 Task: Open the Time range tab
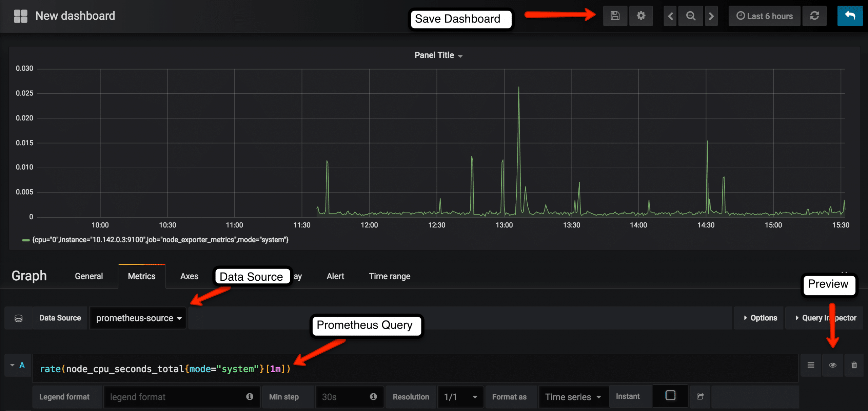389,276
